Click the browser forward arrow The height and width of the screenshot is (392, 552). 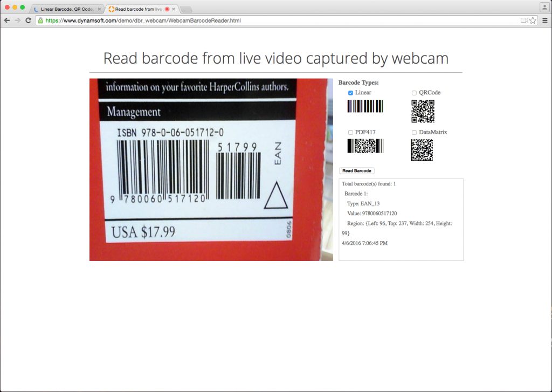(18, 20)
